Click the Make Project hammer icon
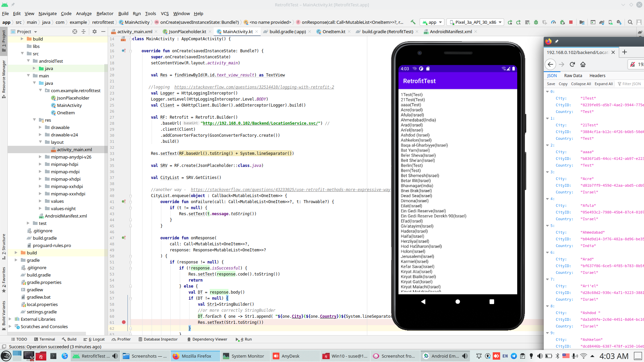 413,22
